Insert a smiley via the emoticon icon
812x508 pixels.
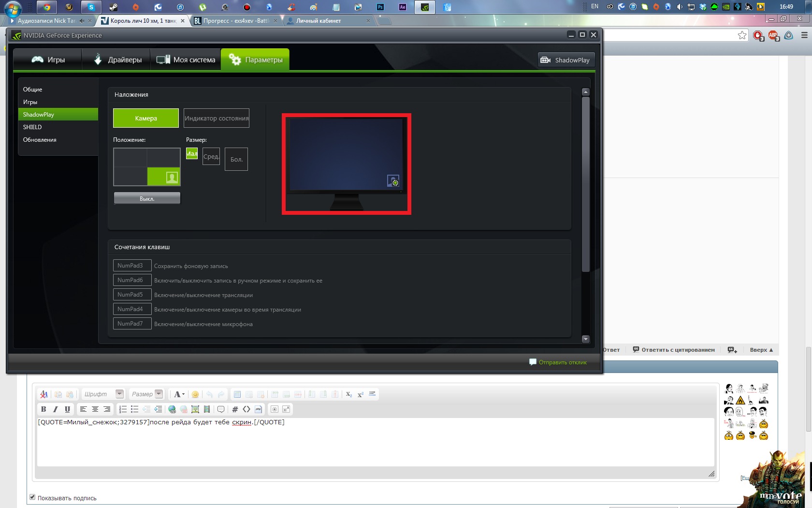[x=195, y=394]
